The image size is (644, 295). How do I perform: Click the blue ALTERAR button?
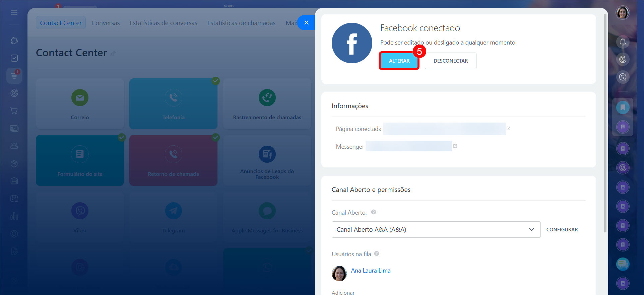(x=399, y=61)
